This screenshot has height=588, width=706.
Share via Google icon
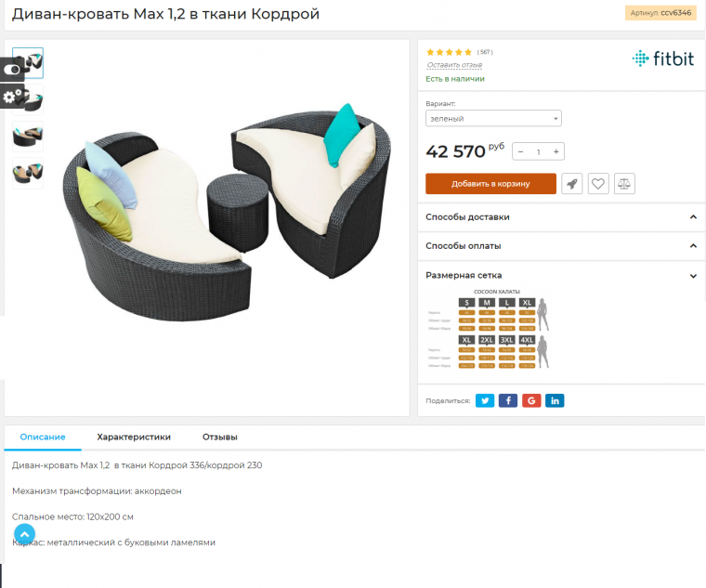531,400
